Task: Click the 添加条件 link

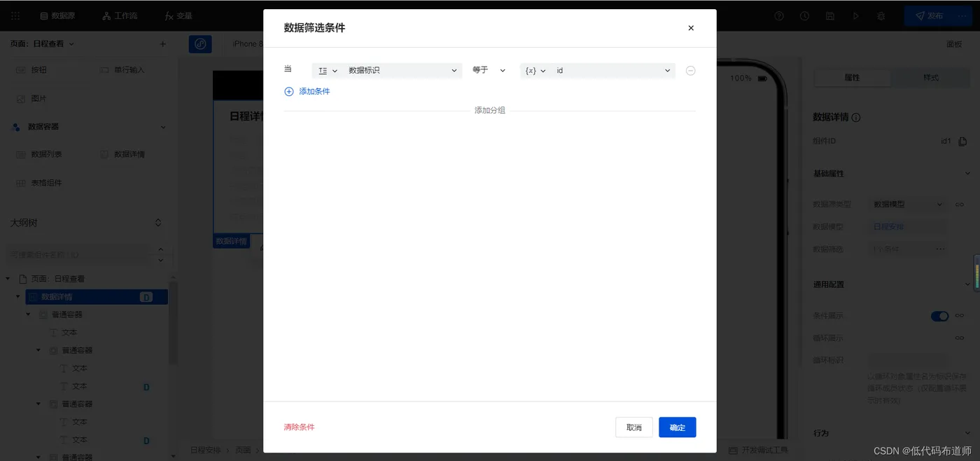Action: coord(314,92)
